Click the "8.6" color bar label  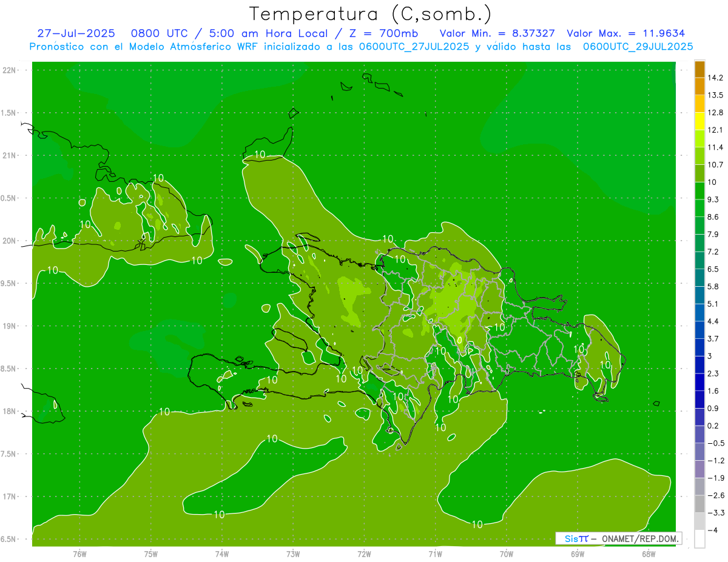[x=713, y=217]
